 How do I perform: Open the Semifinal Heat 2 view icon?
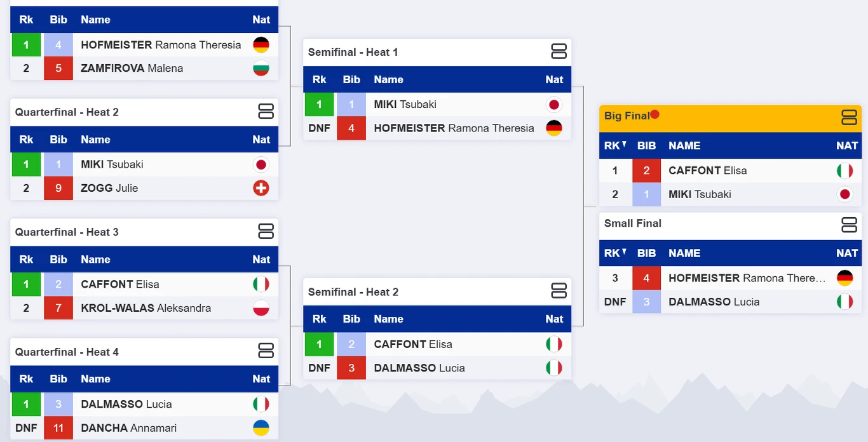pos(559,291)
